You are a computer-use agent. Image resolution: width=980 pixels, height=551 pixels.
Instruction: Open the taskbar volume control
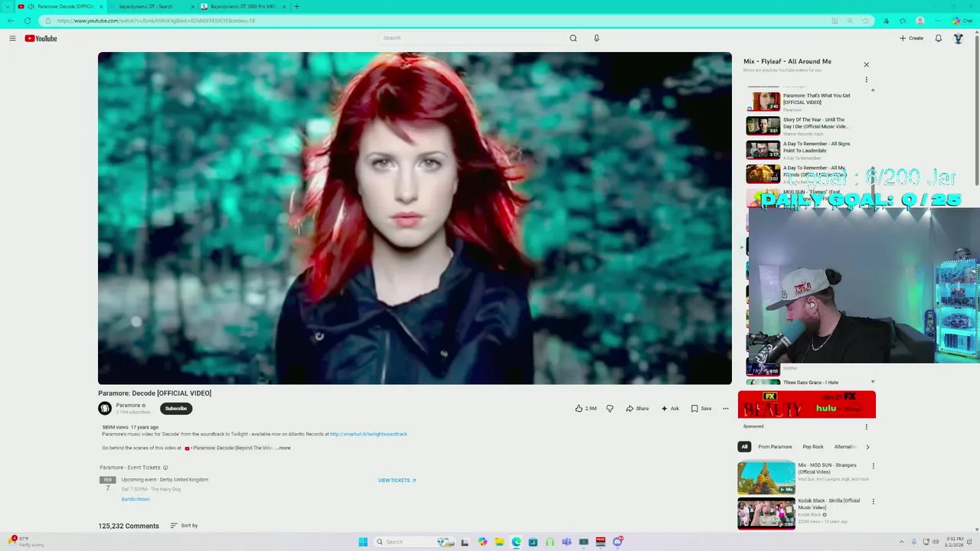[935, 542]
